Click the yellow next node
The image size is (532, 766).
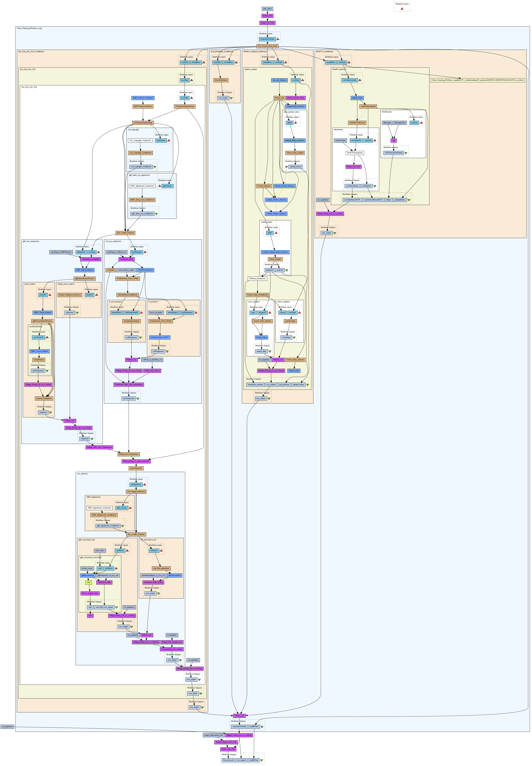(x=88, y=583)
